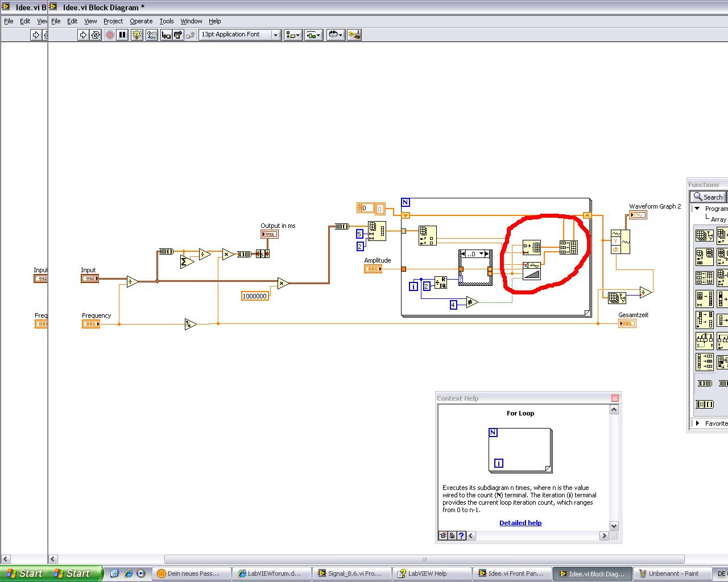Select the Build Waveform node
This screenshot has height=582, width=728.
[x=620, y=242]
